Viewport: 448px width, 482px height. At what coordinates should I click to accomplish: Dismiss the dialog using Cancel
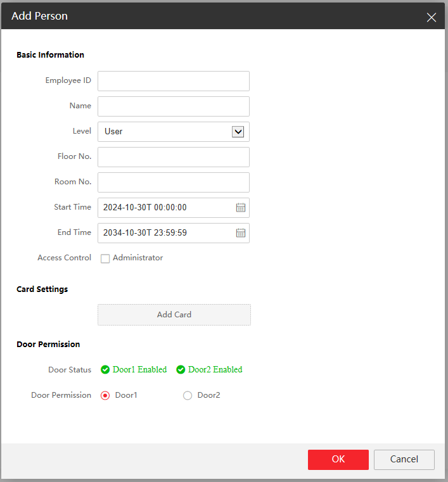click(x=404, y=460)
